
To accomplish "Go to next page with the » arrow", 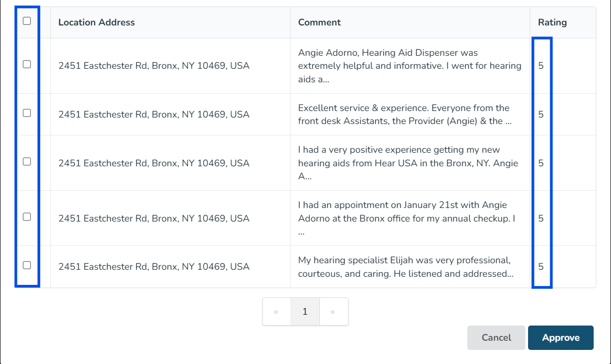I will coord(333,312).
